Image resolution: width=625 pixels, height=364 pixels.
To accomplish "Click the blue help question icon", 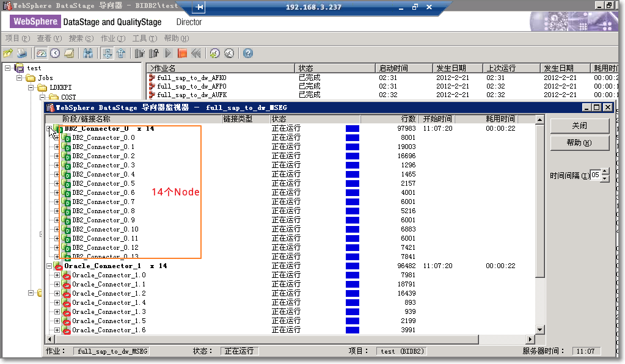I will coord(248,53).
